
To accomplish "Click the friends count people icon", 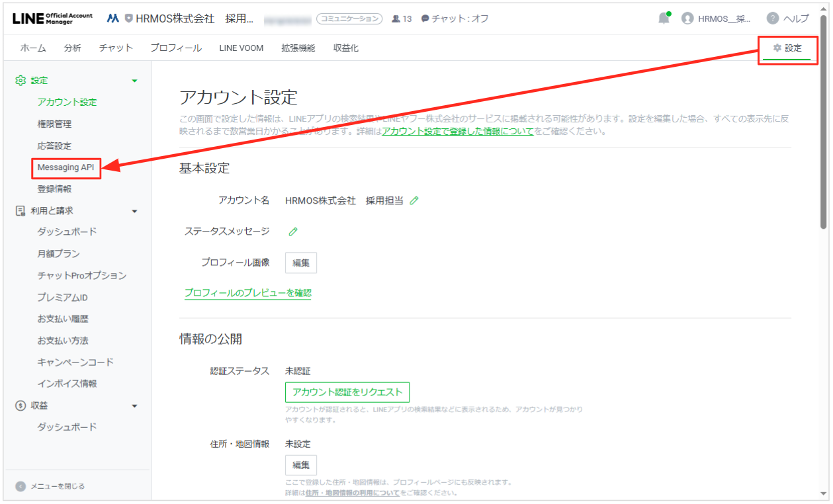I will (x=396, y=19).
